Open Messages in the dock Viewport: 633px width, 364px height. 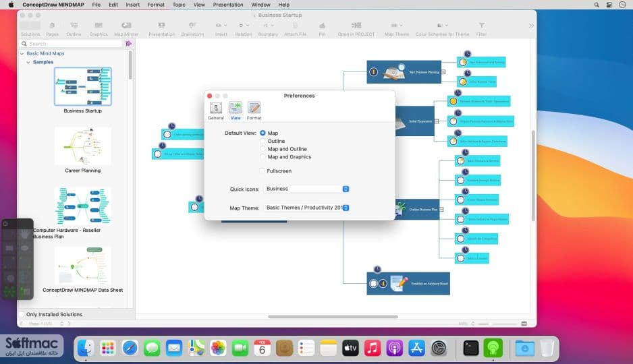click(x=152, y=348)
